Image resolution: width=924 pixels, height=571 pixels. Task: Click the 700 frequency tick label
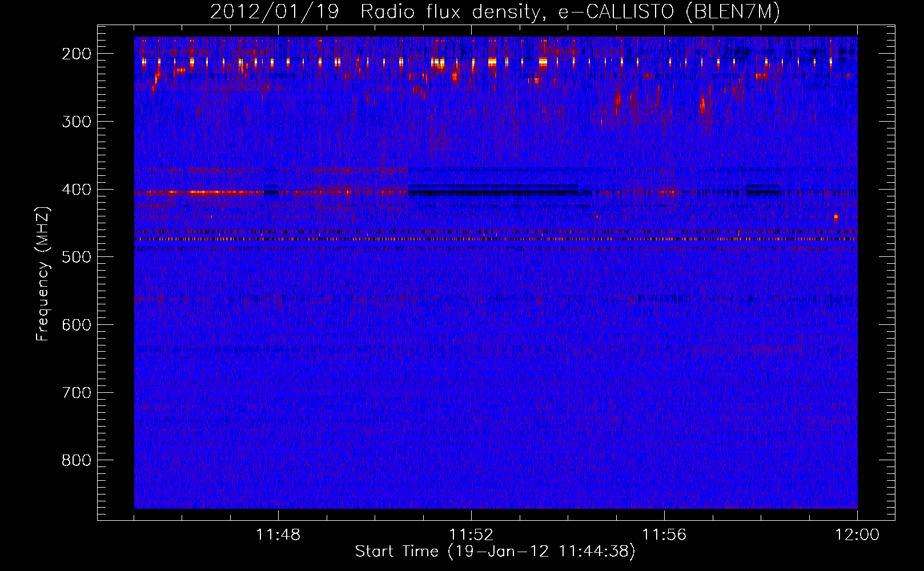pyautogui.click(x=77, y=392)
